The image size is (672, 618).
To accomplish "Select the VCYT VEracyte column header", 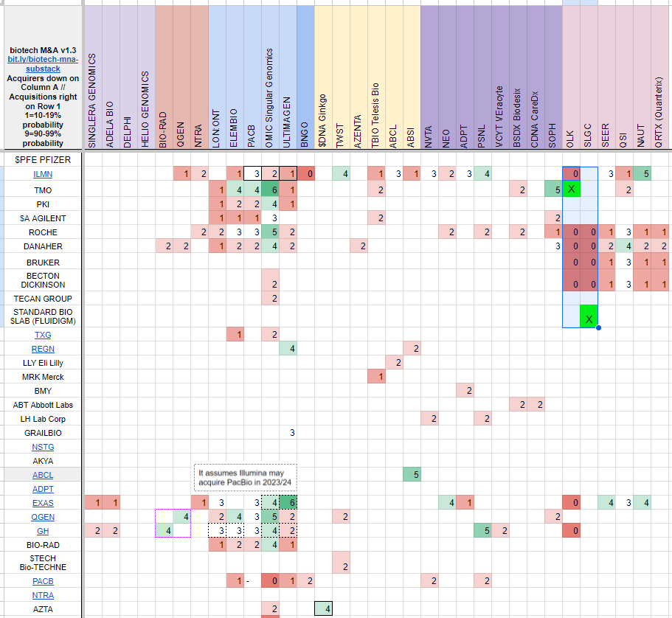I will 499,77.
